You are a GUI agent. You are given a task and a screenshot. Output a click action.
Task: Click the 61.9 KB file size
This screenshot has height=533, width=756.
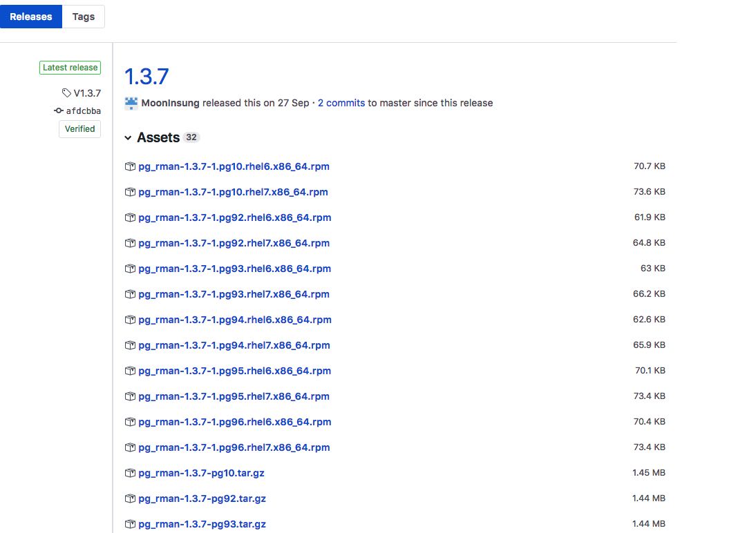[650, 217]
